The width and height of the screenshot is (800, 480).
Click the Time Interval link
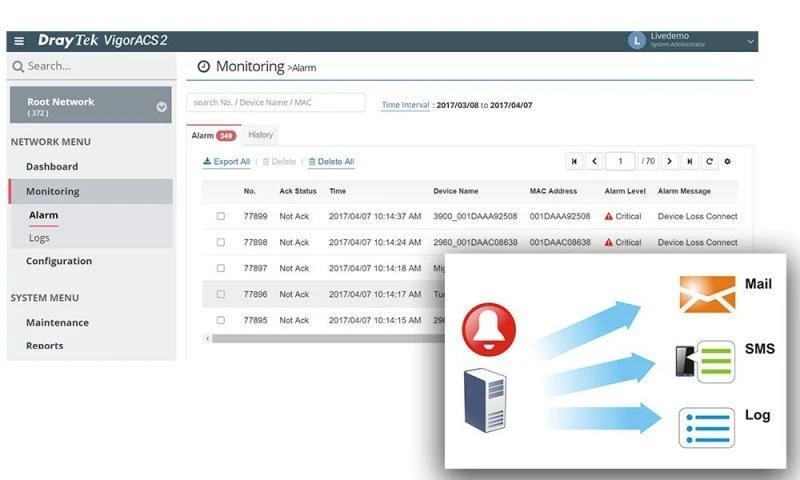[x=405, y=105]
